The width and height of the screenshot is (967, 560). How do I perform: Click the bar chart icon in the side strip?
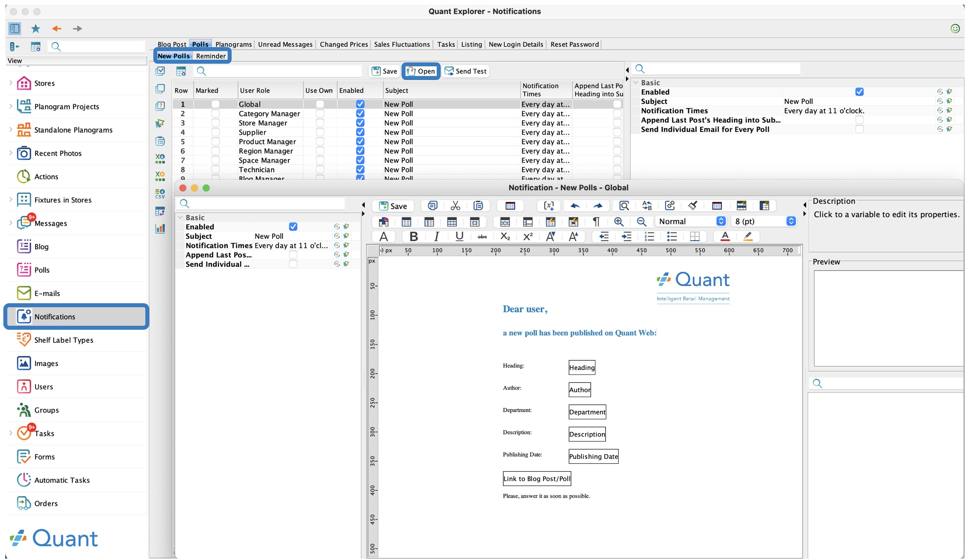[x=160, y=229]
